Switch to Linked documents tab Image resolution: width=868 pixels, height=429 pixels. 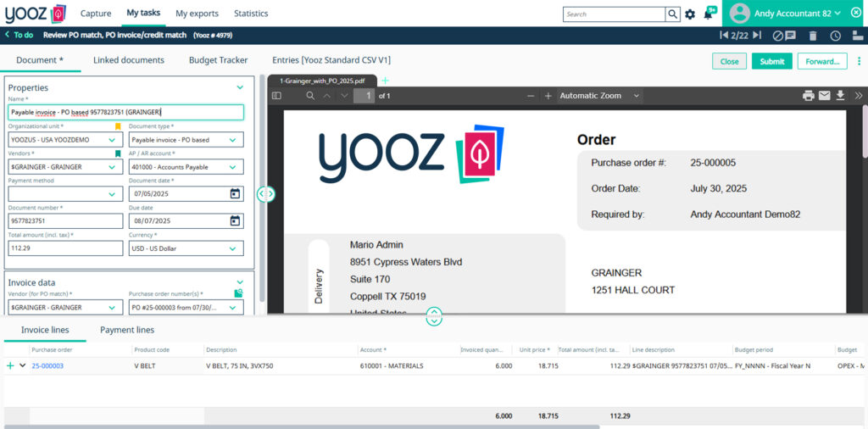tap(129, 60)
